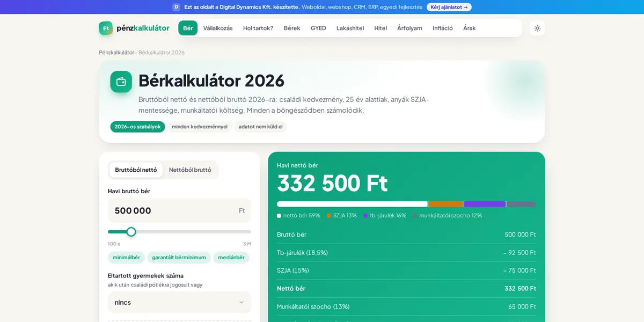Click the Havi bruttó bér input field
This screenshot has height=322, width=644.
[179, 210]
